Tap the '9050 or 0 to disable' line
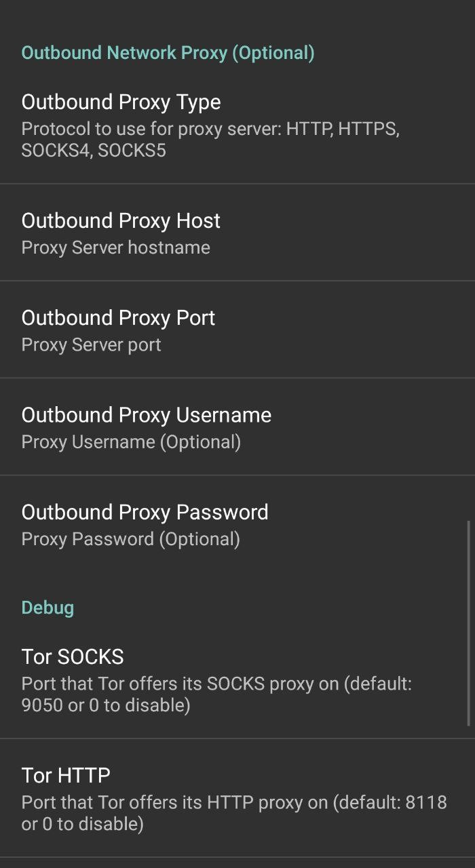 [x=105, y=705]
